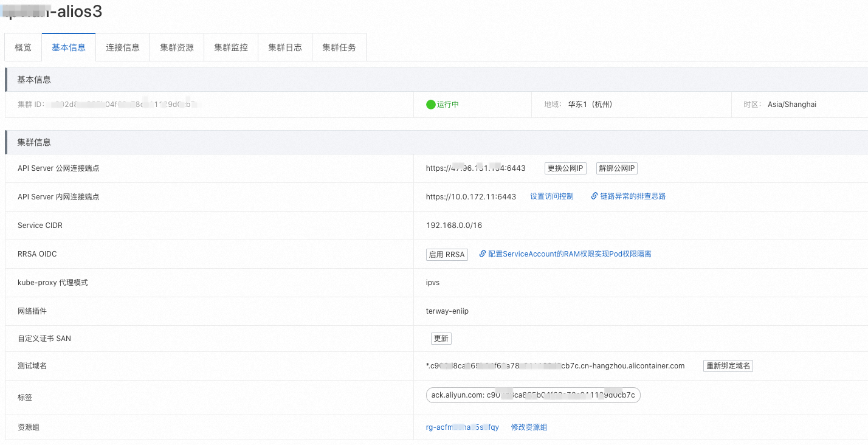Click the 修改资源组 link
Viewport: 868px width, 445px height.
(x=529, y=427)
